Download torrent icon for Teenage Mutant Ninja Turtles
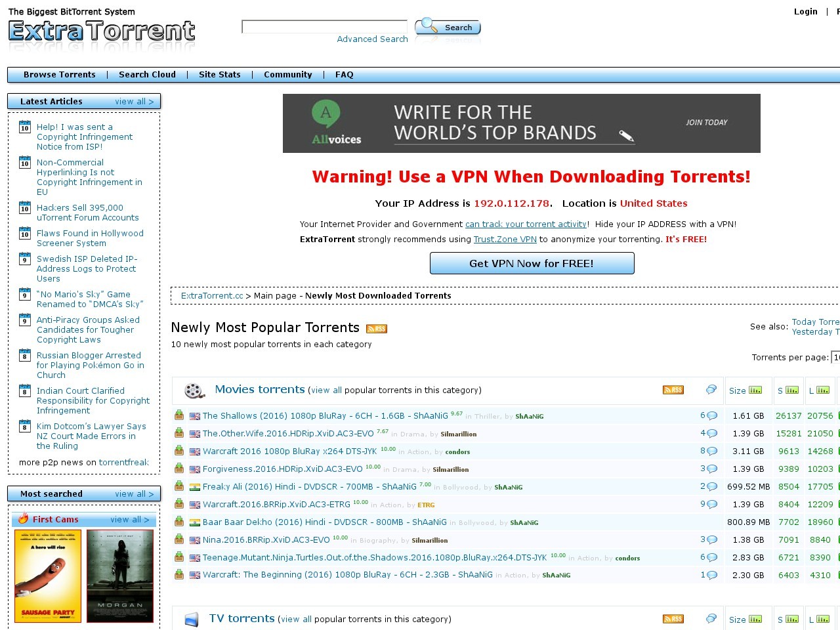The width and height of the screenshot is (840, 630). click(179, 557)
